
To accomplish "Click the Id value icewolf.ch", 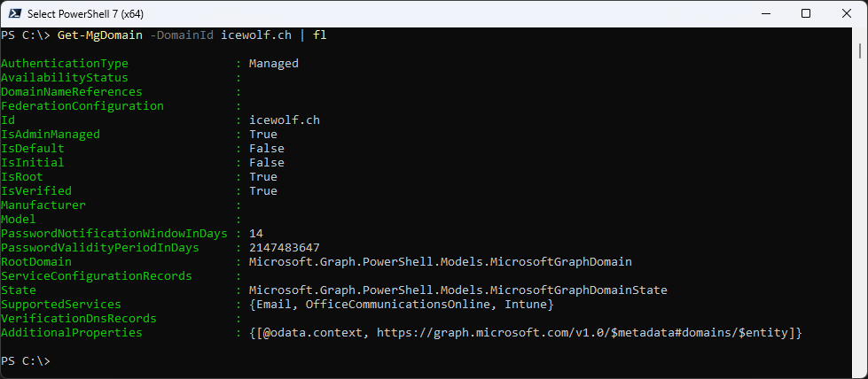I will click(x=285, y=120).
